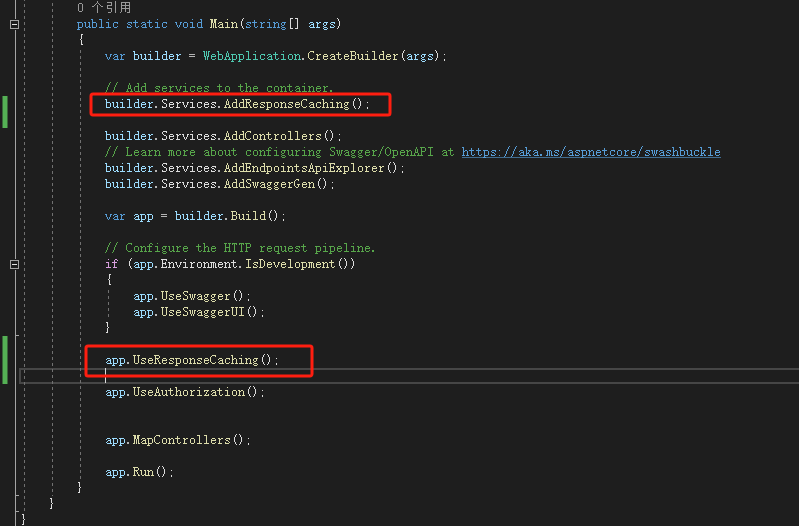The width and height of the screenshot is (799, 526).
Task: Click green change marker beside AddResponseCaching
Action: pyautogui.click(x=5, y=112)
